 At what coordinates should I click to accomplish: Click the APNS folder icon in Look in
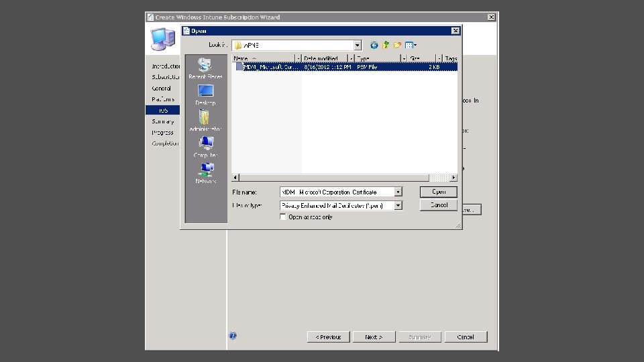pyautogui.click(x=238, y=45)
